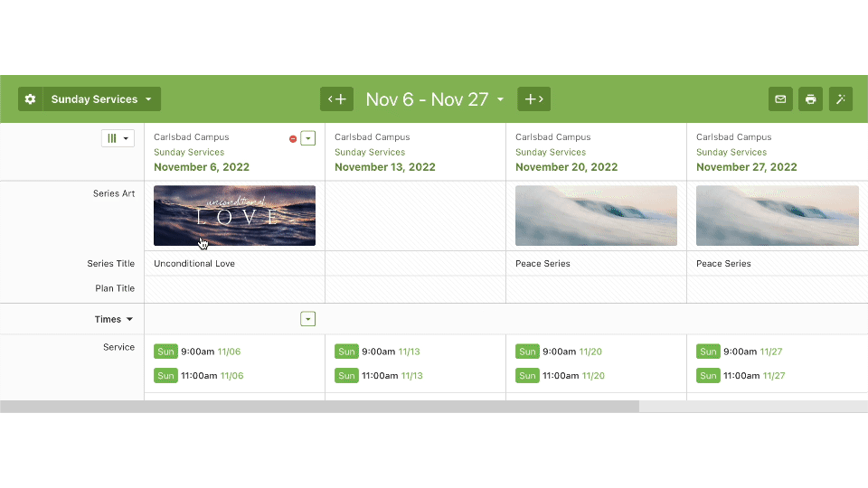This screenshot has height=488, width=868.
Task: Click red remove icon on November 6 plan
Action: click(x=293, y=139)
